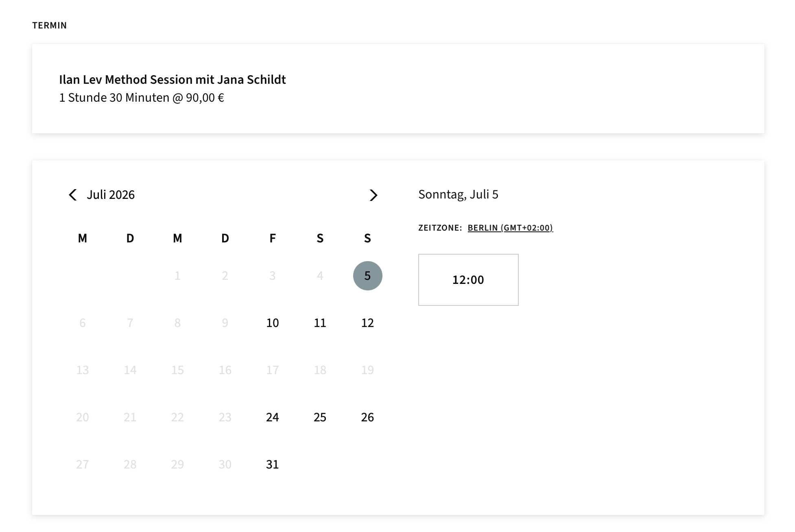Choose Friday July 10 in calendar
This screenshot has width=795, height=532.
pyautogui.click(x=273, y=323)
